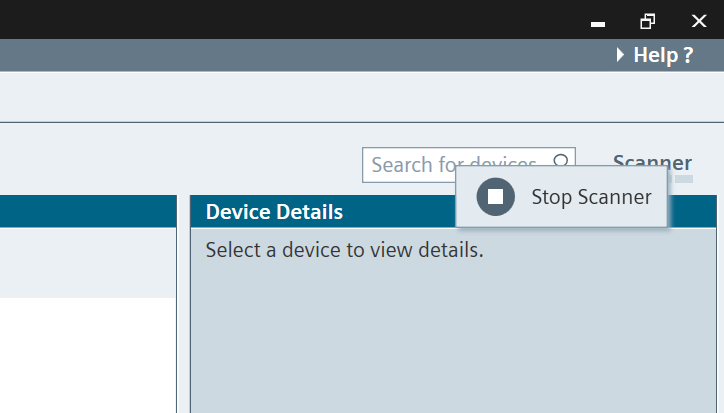Focus the Search for devices field
The height and width of the screenshot is (413, 724).
coord(469,165)
